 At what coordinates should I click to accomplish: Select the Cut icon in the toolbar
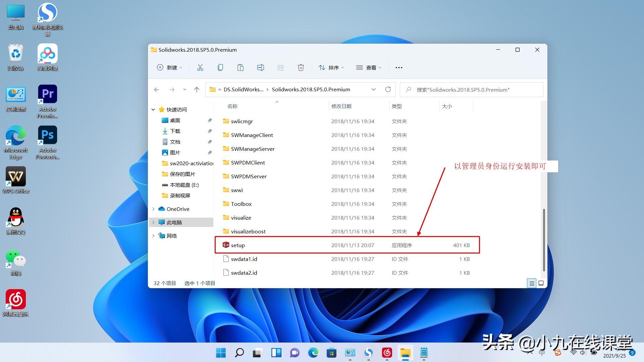200,67
